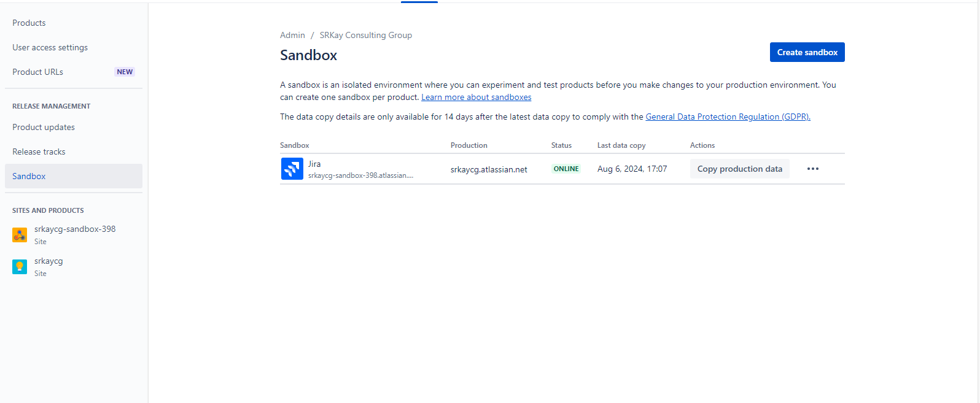The image size is (980, 403).
Task: Open Product URLs marked NEW
Action: coord(37,72)
